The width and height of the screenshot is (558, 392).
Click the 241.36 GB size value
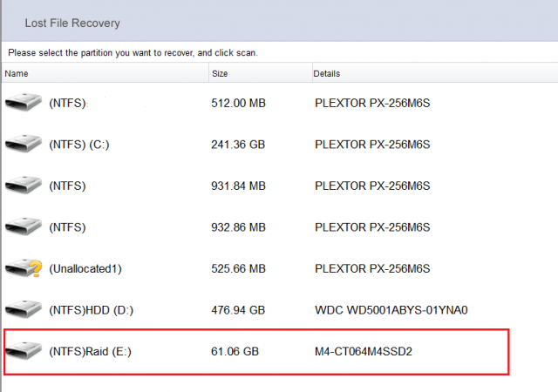pyautogui.click(x=238, y=145)
